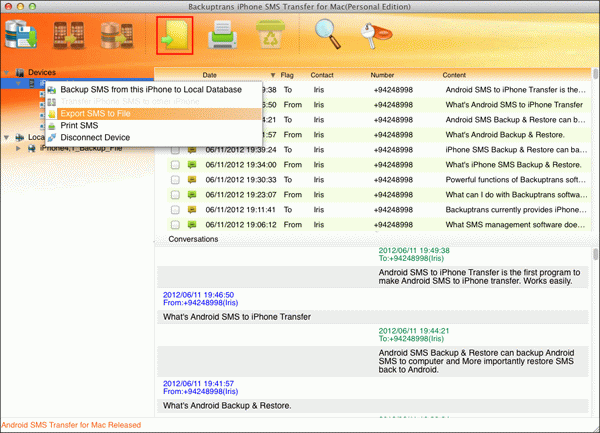Click the Date column sort arrow
The image size is (600, 433).
(273, 75)
